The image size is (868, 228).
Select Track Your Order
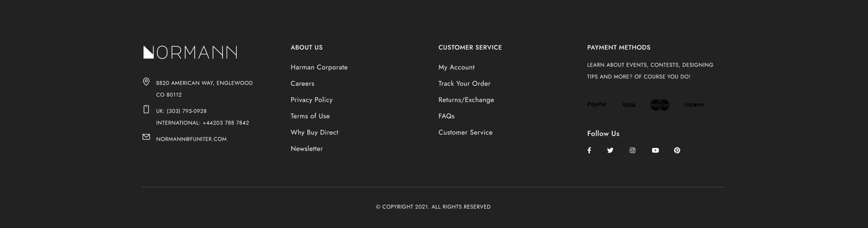[x=464, y=84]
